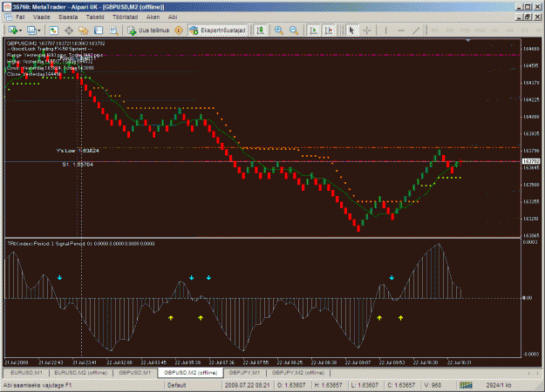Select the GBPUSD,M2 (offline) tab
The image size is (545, 392).
(x=190, y=373)
